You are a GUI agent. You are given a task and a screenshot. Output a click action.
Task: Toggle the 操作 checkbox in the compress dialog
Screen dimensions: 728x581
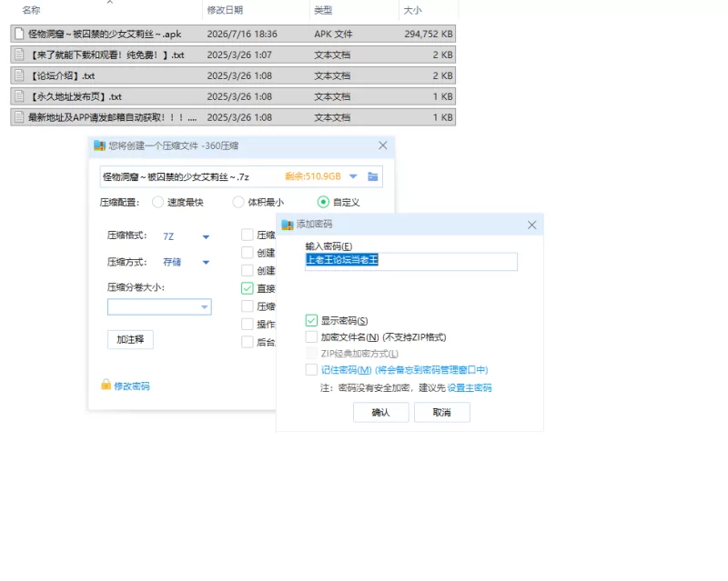point(247,324)
